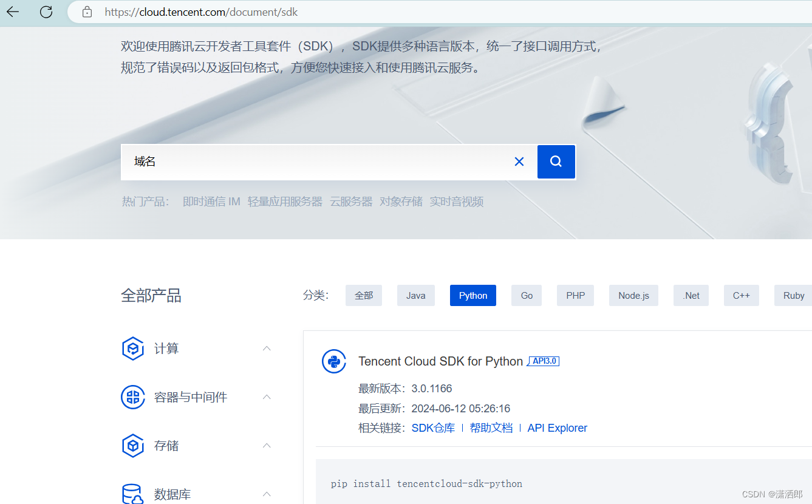Open hot product 实时音视频

click(x=457, y=202)
